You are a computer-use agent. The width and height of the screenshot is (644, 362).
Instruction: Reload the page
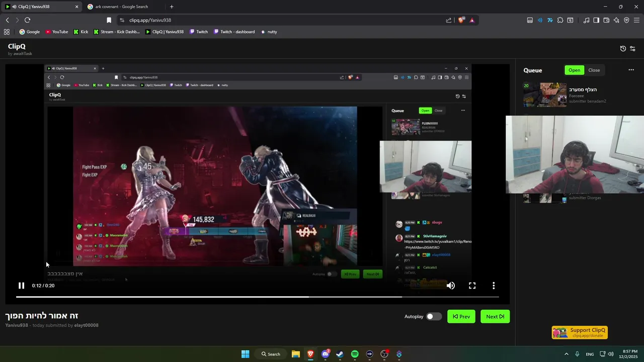(x=27, y=20)
